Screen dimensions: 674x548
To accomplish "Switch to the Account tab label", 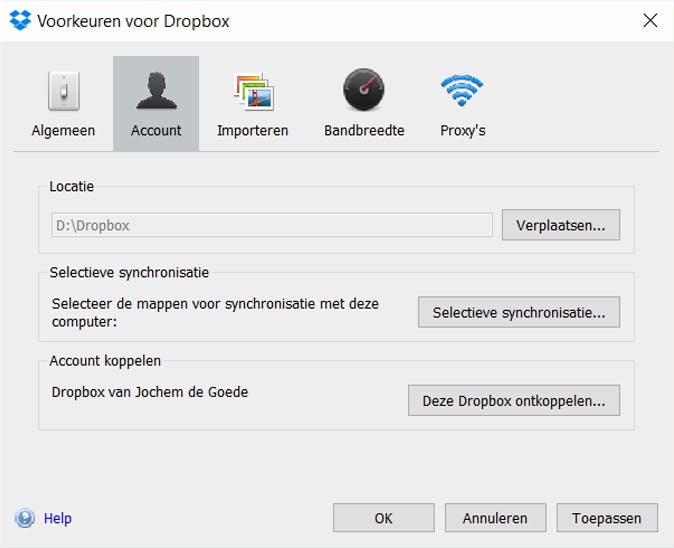I will [156, 130].
